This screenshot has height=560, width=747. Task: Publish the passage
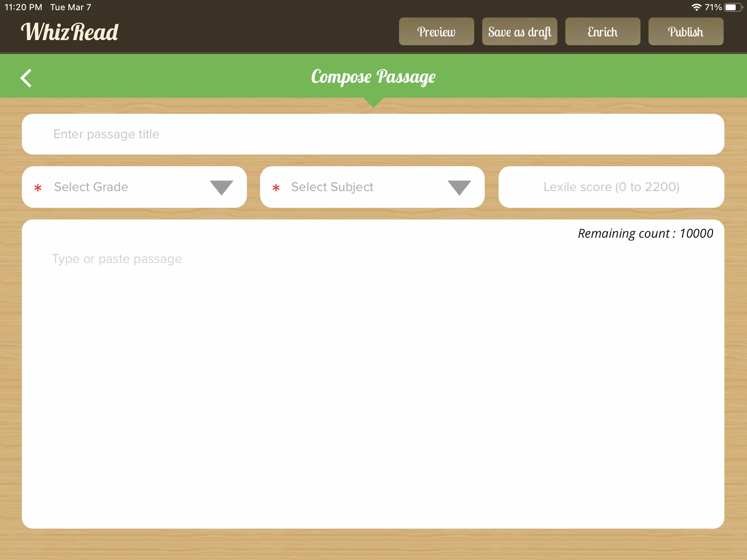685,31
